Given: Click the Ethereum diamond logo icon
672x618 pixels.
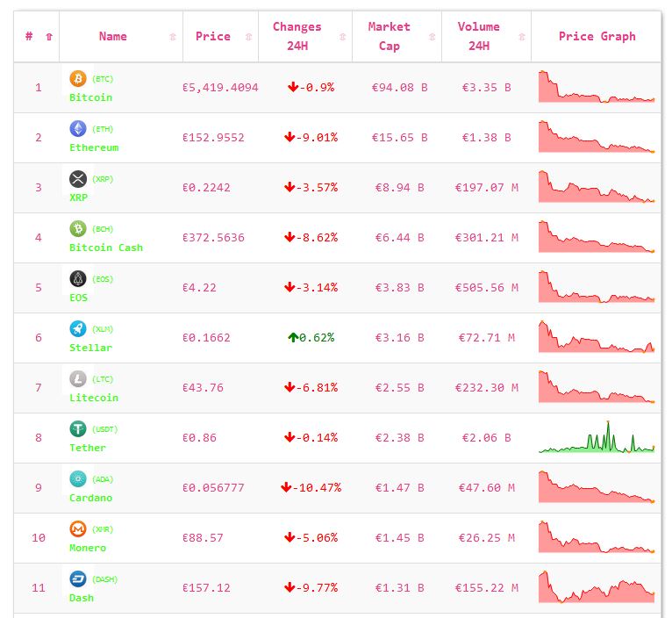Looking at the screenshot, I should [x=78, y=129].
